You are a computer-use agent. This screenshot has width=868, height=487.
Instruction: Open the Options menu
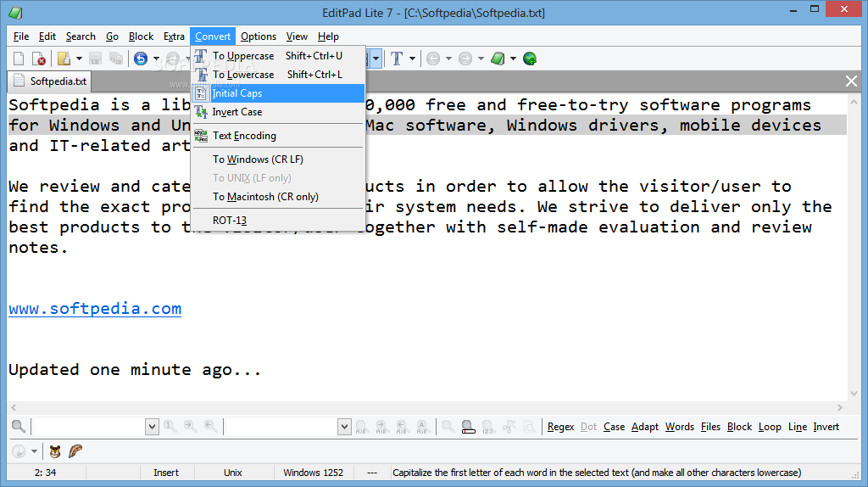point(259,36)
